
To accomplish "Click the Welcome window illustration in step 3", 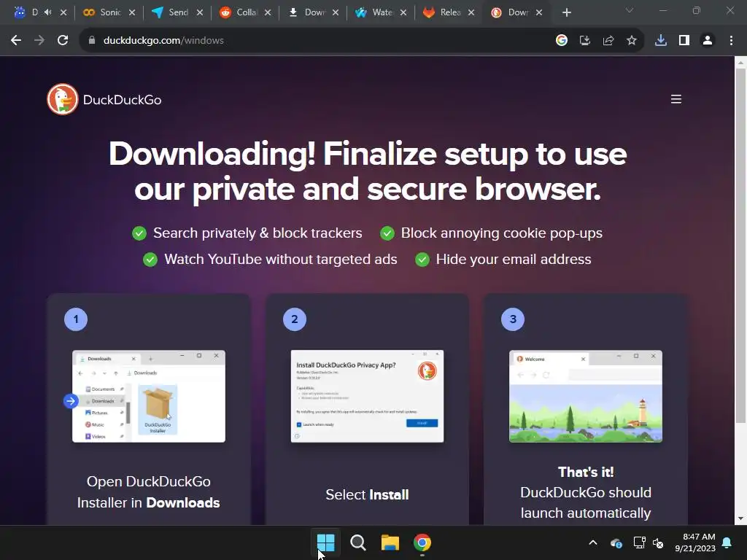I will tap(586, 396).
